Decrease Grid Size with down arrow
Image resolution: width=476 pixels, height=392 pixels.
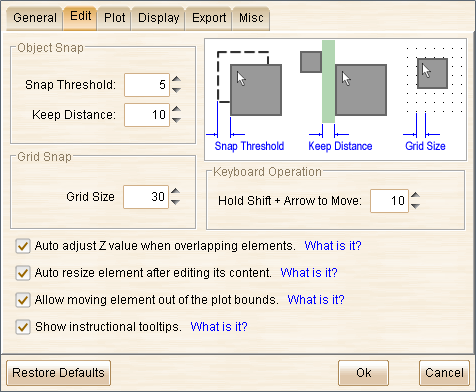[x=175, y=202]
